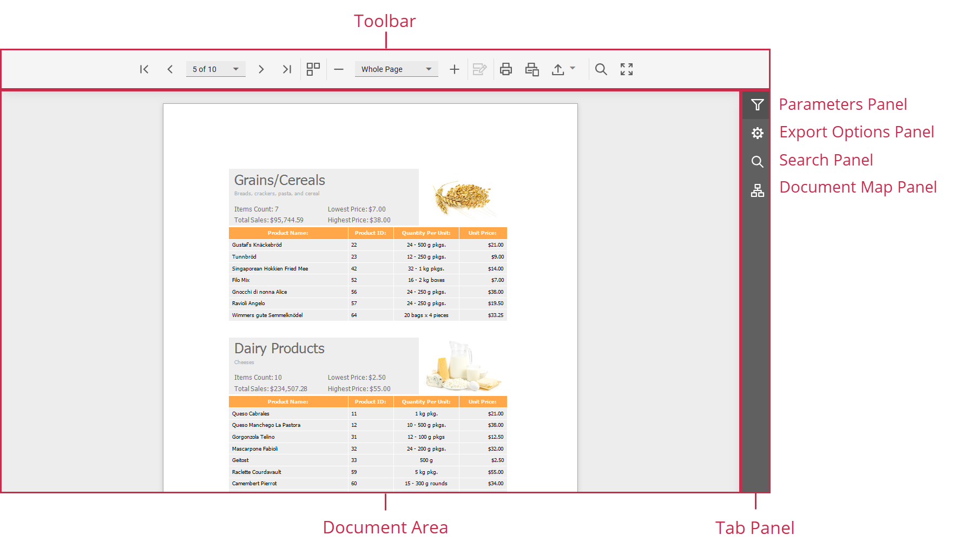Go to the next page
980x548 pixels.
click(x=261, y=69)
